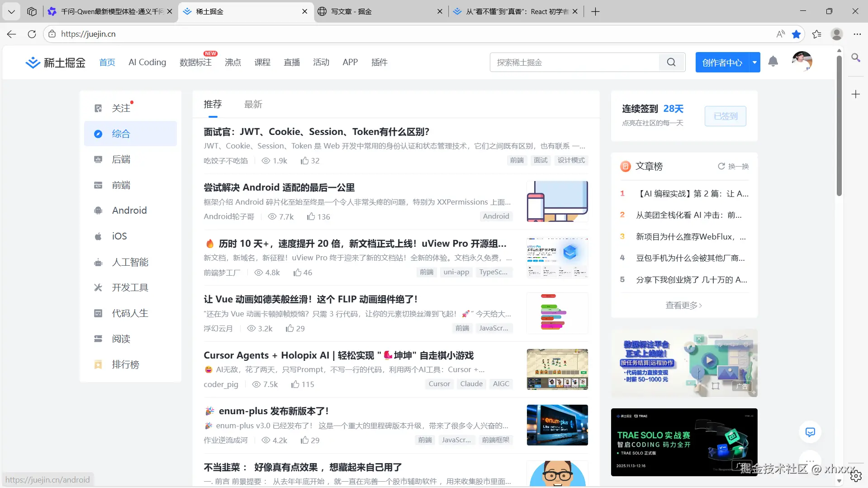Expand the browser tab search dropdown
868x488 pixels.
click(11, 11)
